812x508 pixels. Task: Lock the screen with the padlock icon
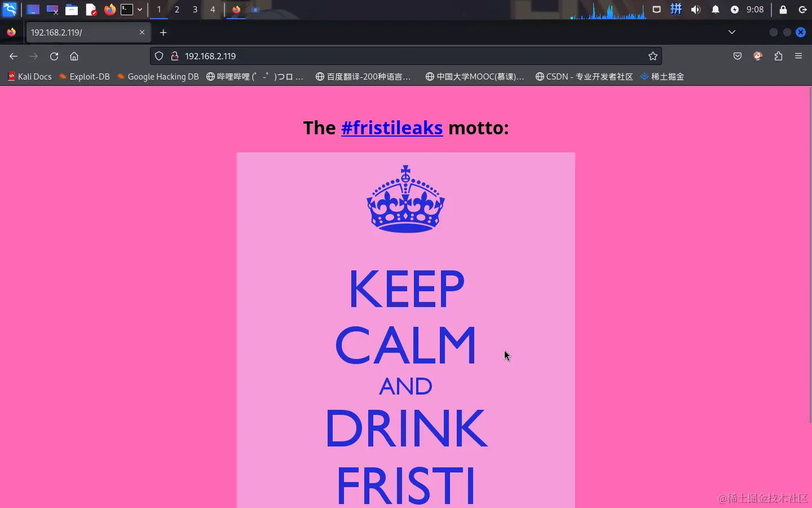pos(783,10)
